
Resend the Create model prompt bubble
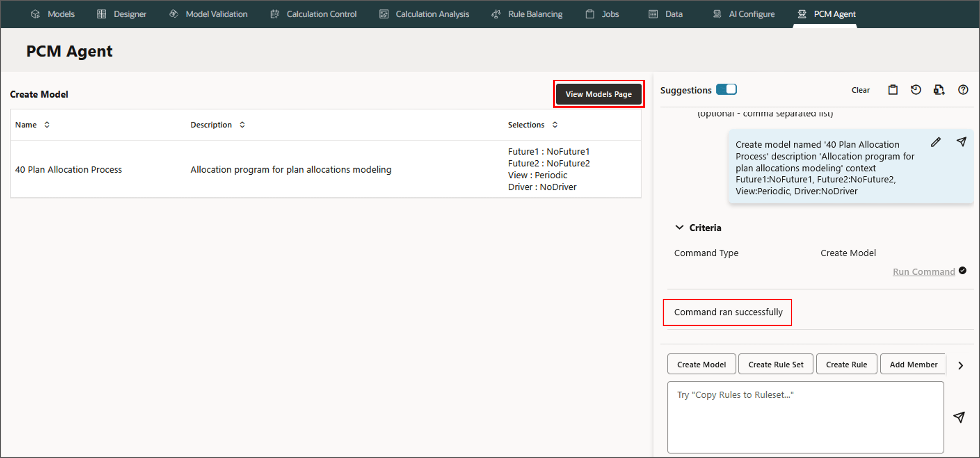(961, 142)
